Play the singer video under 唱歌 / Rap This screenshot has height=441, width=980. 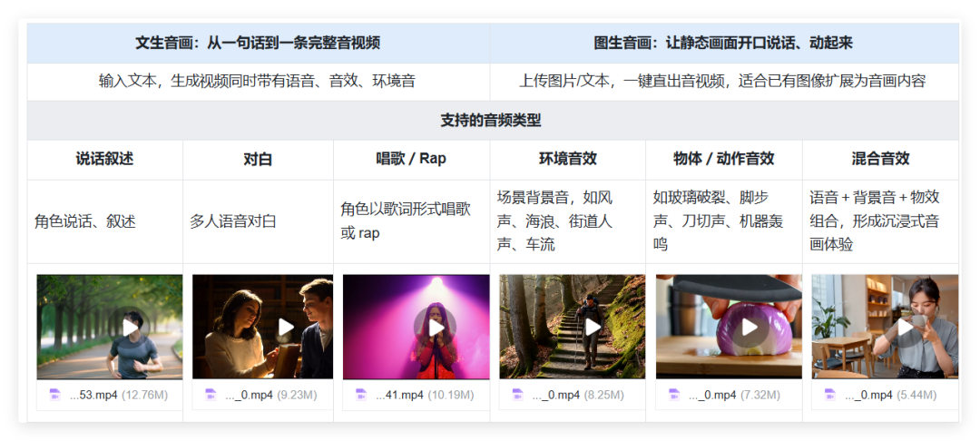click(x=436, y=328)
